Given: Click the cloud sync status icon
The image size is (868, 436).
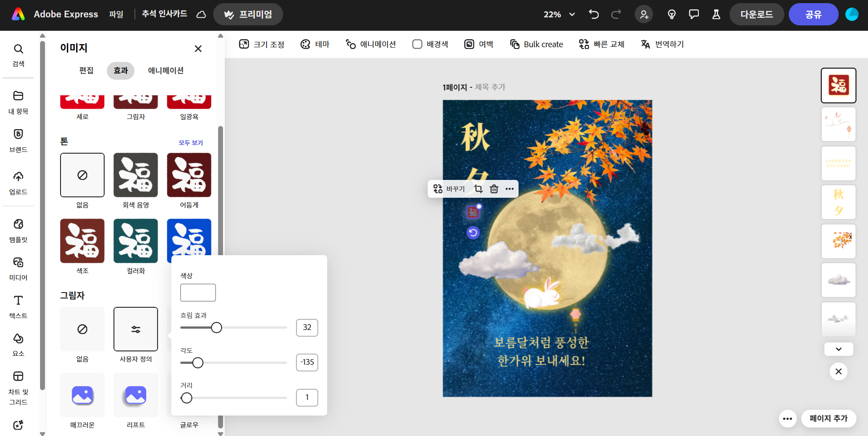Looking at the screenshot, I should point(201,14).
